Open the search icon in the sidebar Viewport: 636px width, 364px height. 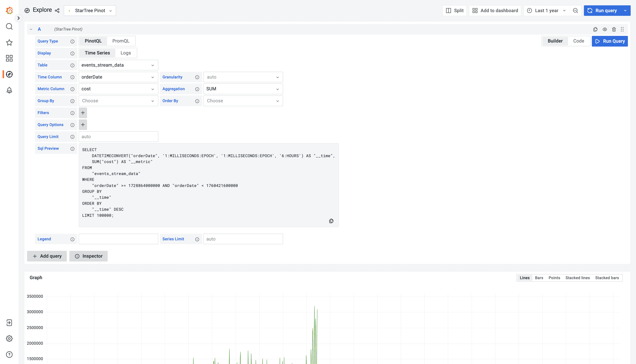[9, 26]
